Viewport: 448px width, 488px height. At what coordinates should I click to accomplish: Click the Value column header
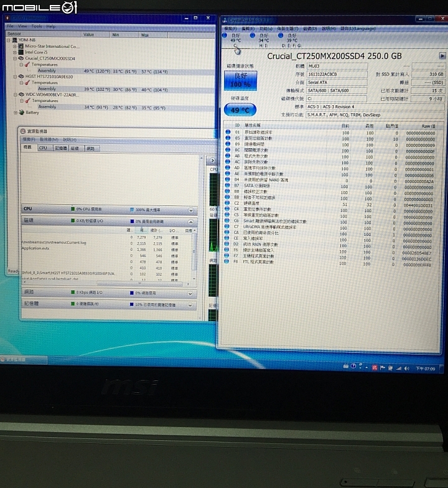coord(96,34)
